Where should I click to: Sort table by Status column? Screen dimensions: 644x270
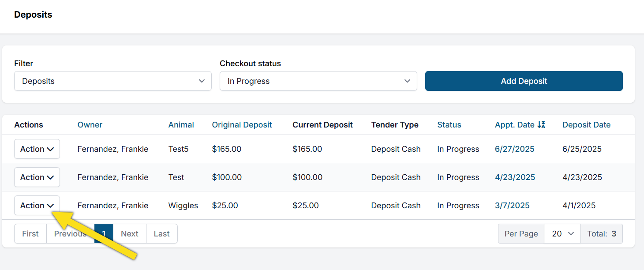pos(449,125)
